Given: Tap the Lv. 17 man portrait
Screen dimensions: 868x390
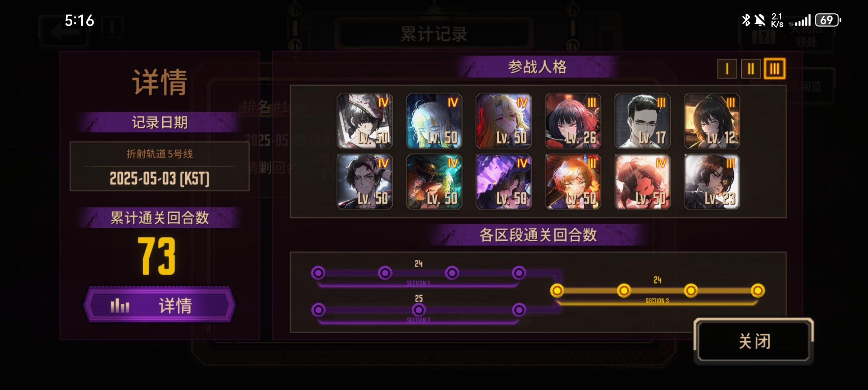Looking at the screenshot, I should click(x=642, y=121).
